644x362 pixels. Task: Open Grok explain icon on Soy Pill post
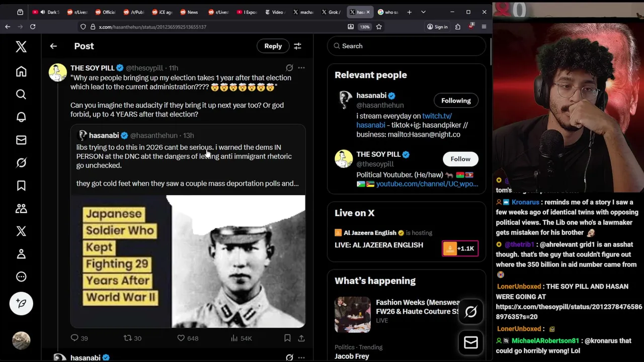(289, 67)
